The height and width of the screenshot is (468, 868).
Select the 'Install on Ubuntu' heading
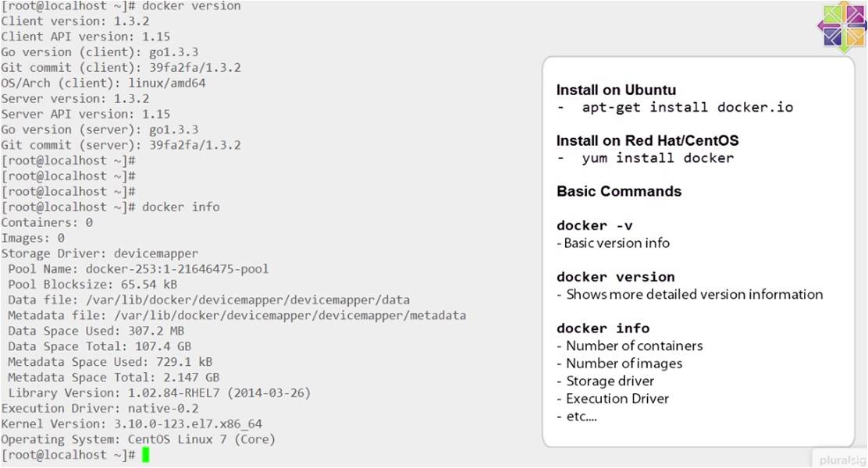(x=616, y=90)
